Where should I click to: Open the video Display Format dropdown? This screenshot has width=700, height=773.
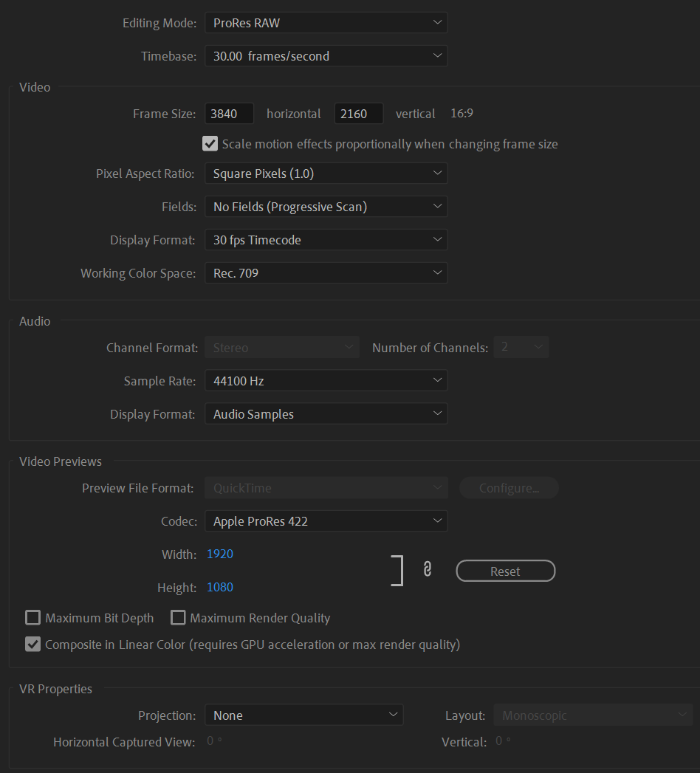click(x=326, y=239)
